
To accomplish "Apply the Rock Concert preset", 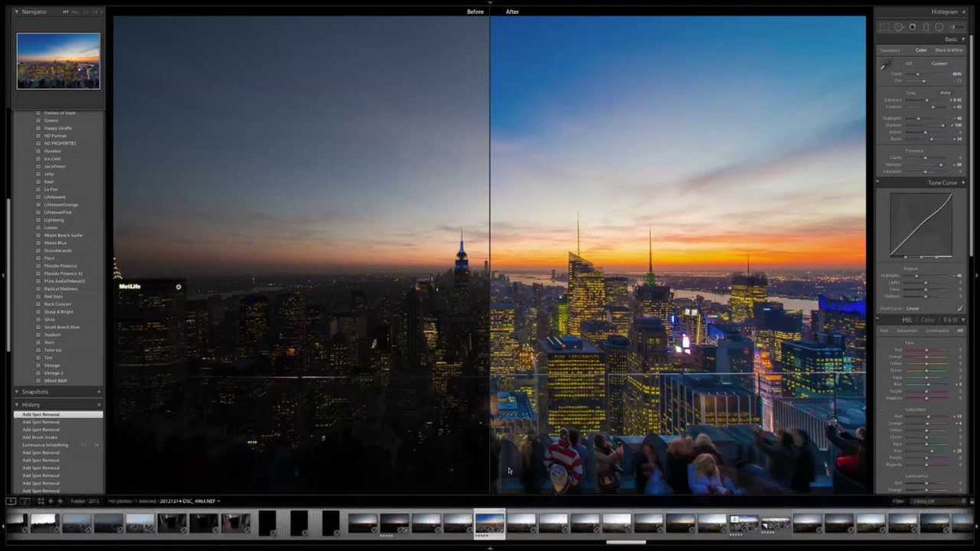I will pyautogui.click(x=59, y=304).
